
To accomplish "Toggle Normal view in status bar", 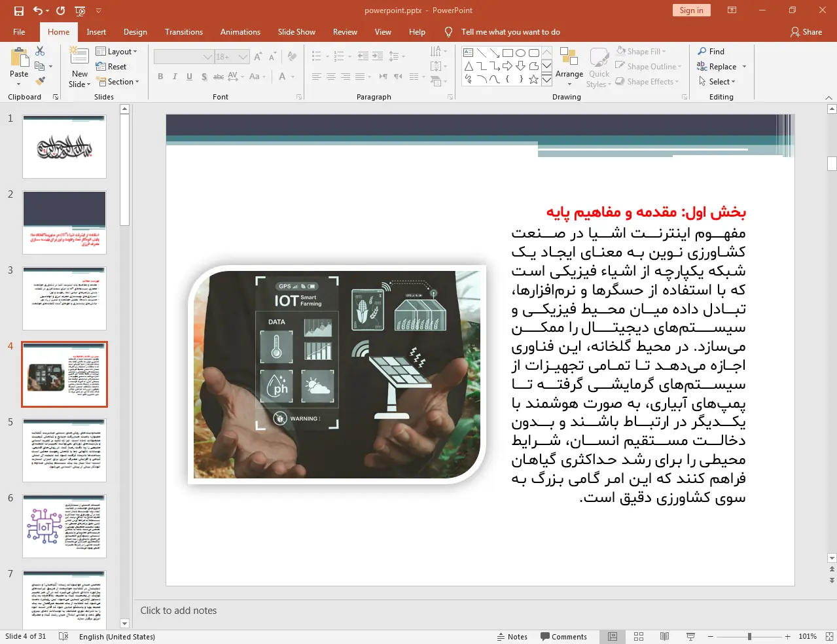I will click(613, 636).
